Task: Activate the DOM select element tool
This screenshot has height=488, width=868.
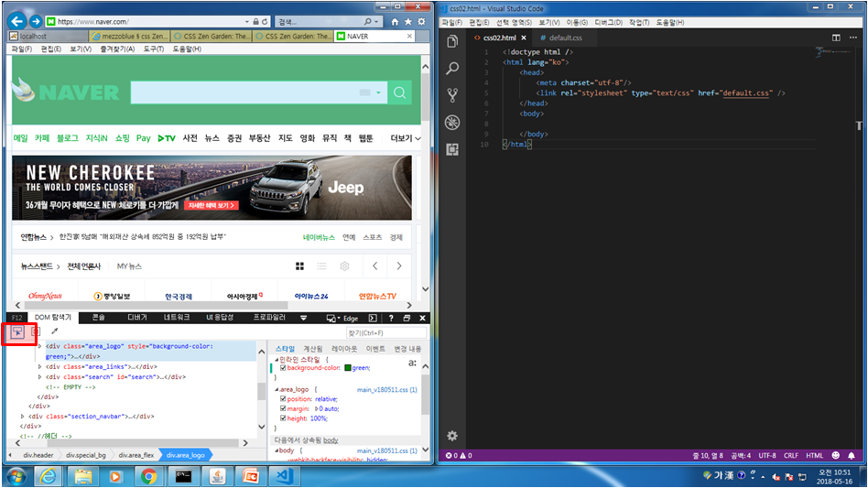Action: (x=17, y=331)
